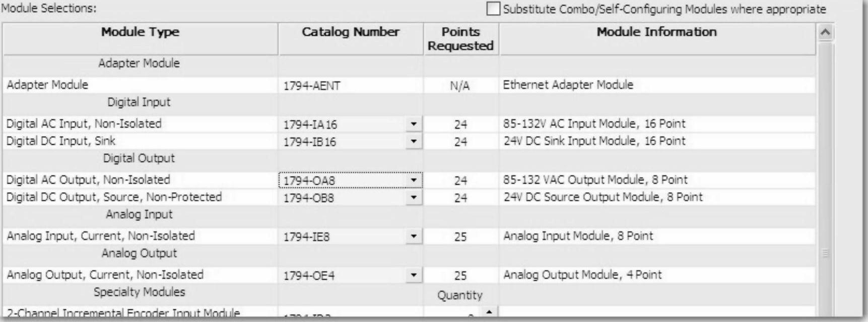The image size is (868, 322).
Task: Enable Substitute Combo/Self-Configuring Modules checkbox
Action: coord(494,9)
